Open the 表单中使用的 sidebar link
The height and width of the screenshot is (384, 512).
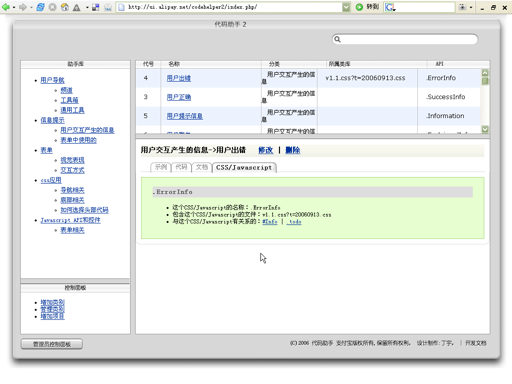[78, 140]
